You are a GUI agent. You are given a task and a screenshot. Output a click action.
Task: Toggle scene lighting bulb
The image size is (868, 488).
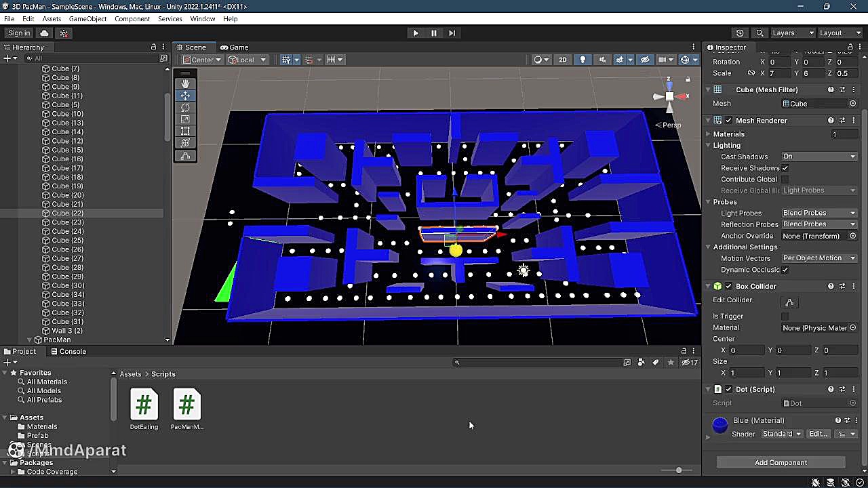pyautogui.click(x=582, y=60)
